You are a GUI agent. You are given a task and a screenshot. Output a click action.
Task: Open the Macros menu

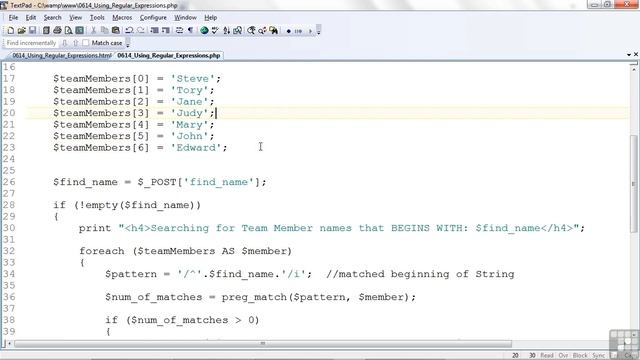click(122, 18)
